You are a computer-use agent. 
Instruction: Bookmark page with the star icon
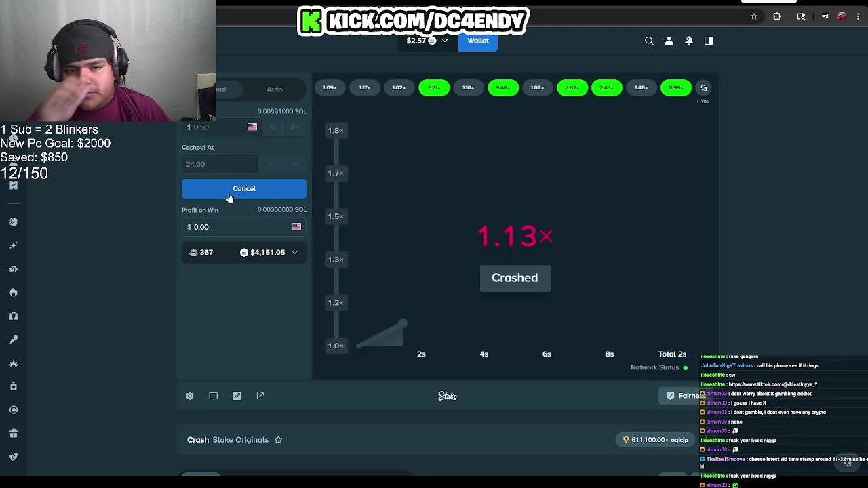(753, 16)
